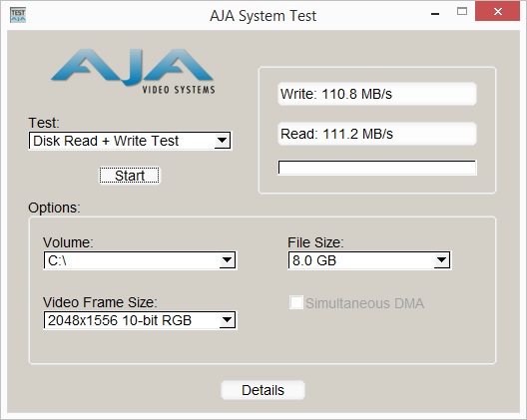Enable Simultaneous DMA checkbox
This screenshot has width=527, height=420.
[x=296, y=302]
